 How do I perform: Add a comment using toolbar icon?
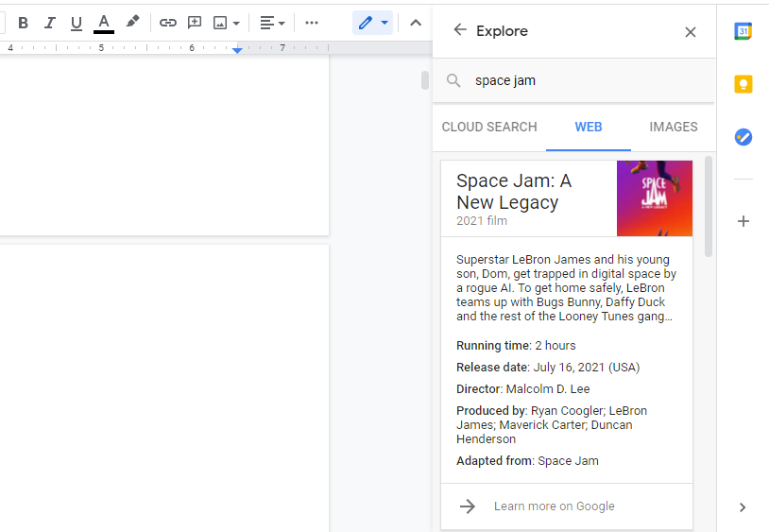point(195,23)
